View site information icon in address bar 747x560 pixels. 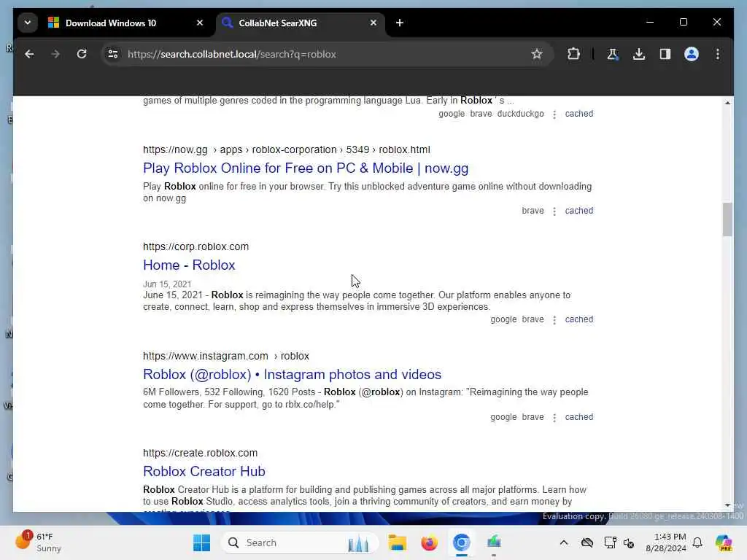tap(113, 54)
